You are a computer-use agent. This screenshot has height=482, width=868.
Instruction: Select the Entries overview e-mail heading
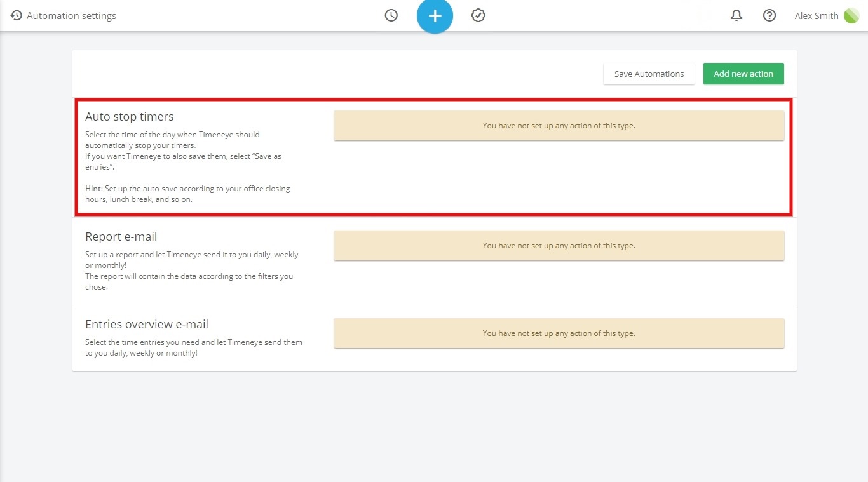(147, 325)
